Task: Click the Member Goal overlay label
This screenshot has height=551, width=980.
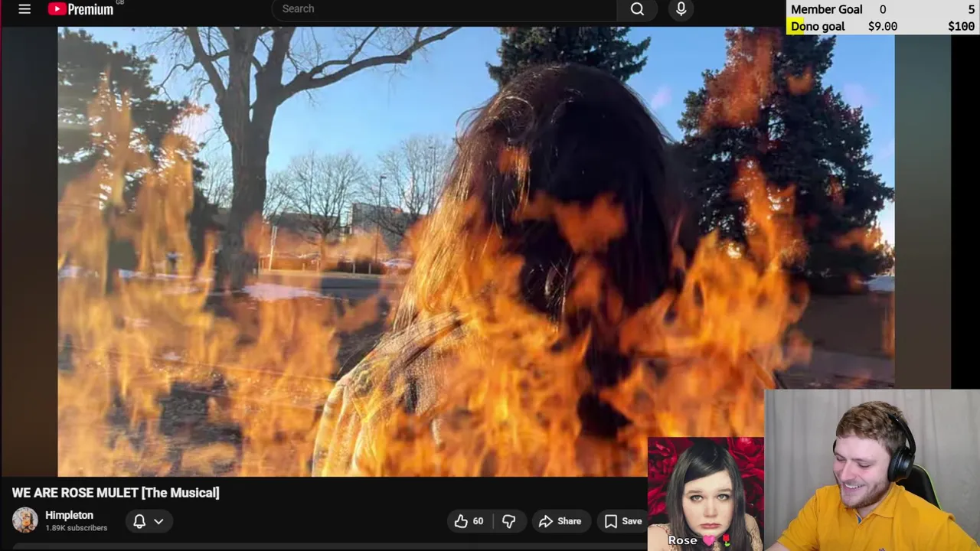Action: point(827,9)
